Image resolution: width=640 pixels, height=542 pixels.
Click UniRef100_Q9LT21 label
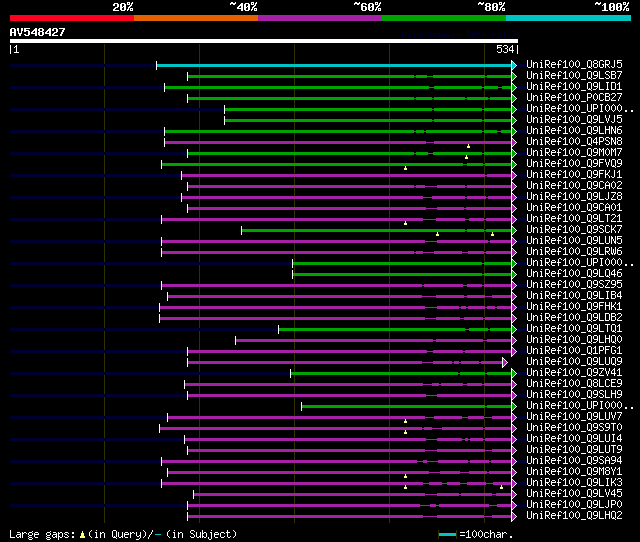click(574, 219)
